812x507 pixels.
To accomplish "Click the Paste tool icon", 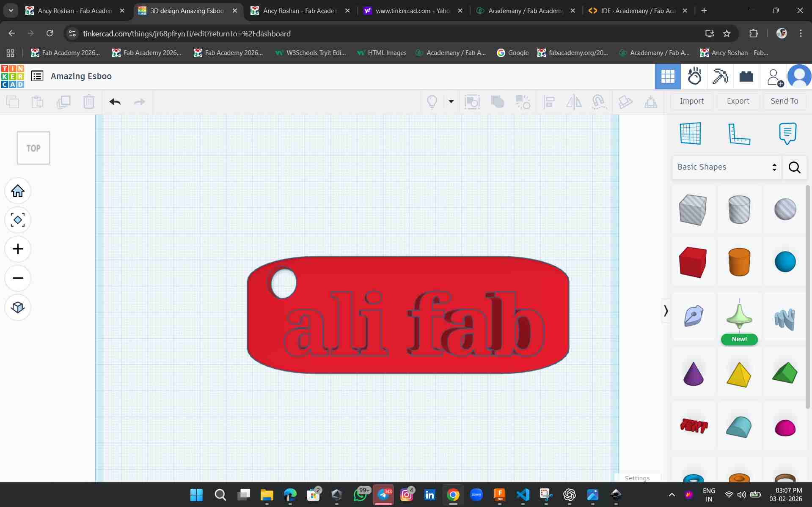I will pos(38,102).
